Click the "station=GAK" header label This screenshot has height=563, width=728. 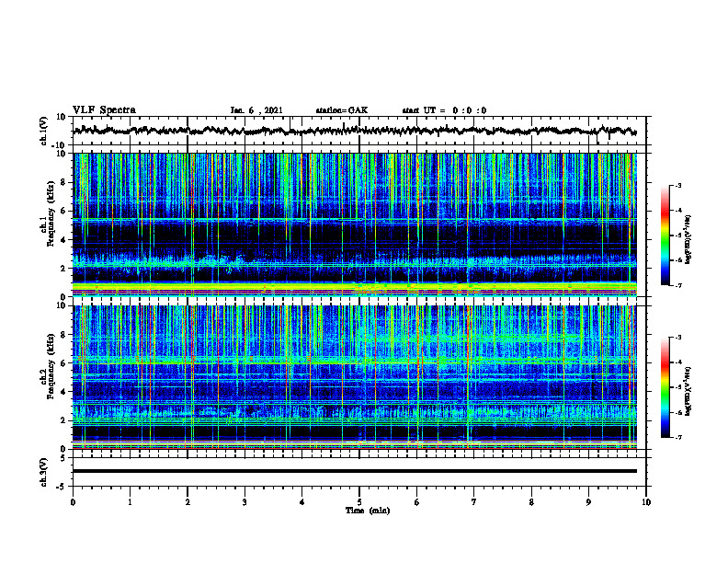coord(342,110)
